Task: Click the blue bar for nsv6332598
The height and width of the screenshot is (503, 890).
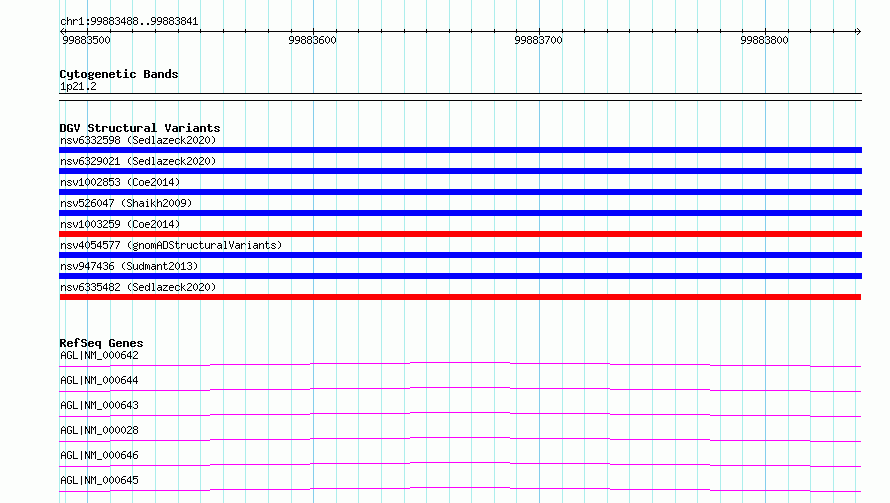Action: pyautogui.click(x=460, y=150)
